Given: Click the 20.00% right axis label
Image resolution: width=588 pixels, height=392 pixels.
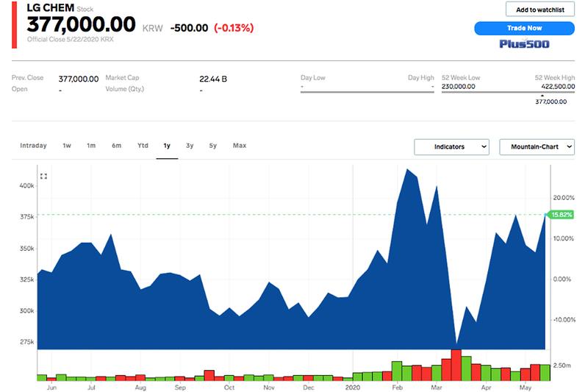Looking at the screenshot, I should click(564, 198).
